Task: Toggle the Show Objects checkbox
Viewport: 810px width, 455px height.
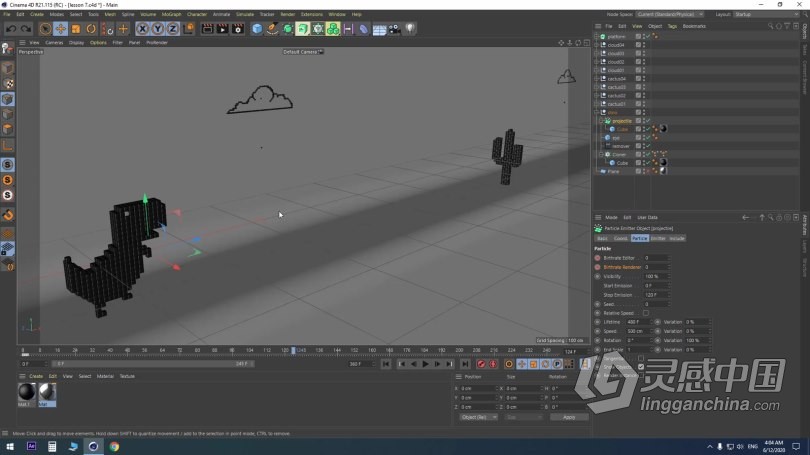Action: (x=641, y=367)
